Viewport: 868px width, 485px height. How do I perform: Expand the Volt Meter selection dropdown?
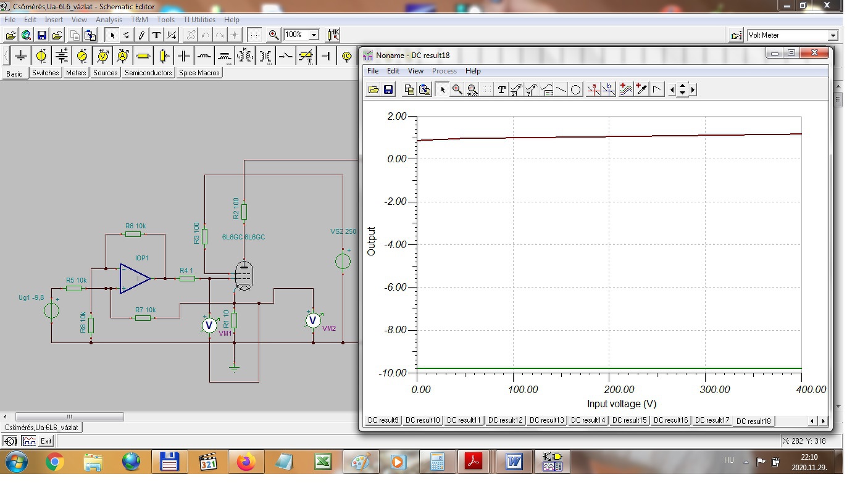833,36
